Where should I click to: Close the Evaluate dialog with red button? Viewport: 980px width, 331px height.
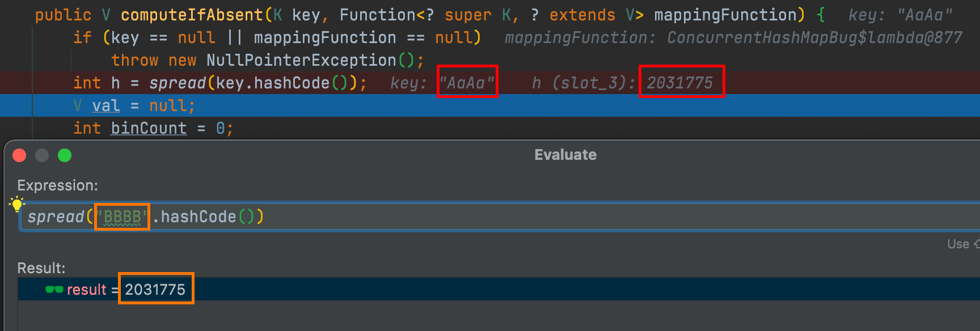point(19,155)
